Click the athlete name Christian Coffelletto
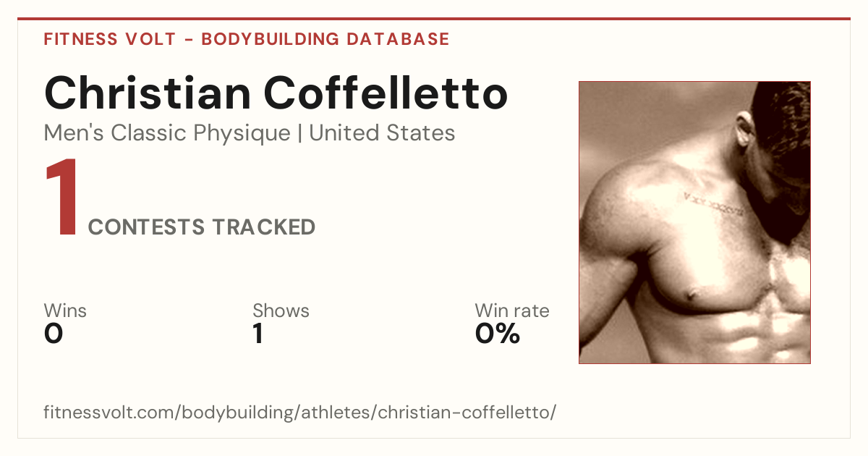Viewport: 868px width, 456px height. 276,93
